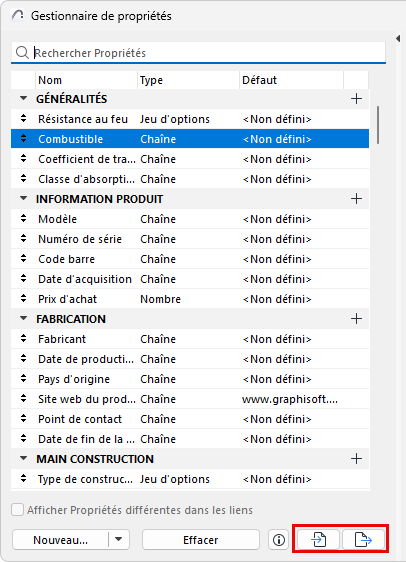Select the Type de construc... property
The height and width of the screenshot is (562, 406).
click(x=190, y=479)
